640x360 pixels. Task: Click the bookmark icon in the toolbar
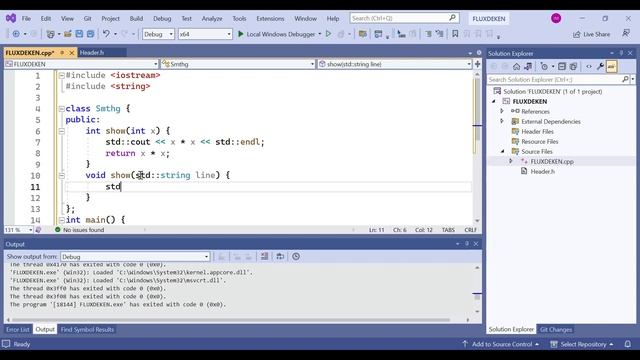[455, 34]
